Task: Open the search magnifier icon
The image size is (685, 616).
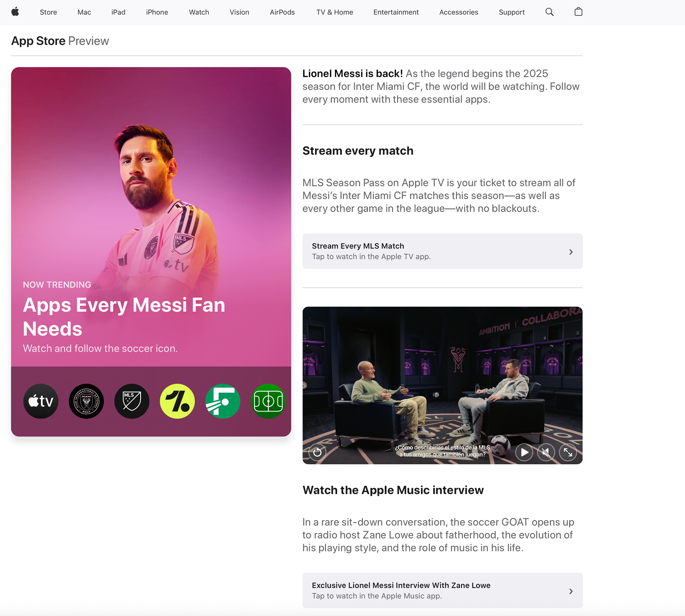Action: coord(549,12)
